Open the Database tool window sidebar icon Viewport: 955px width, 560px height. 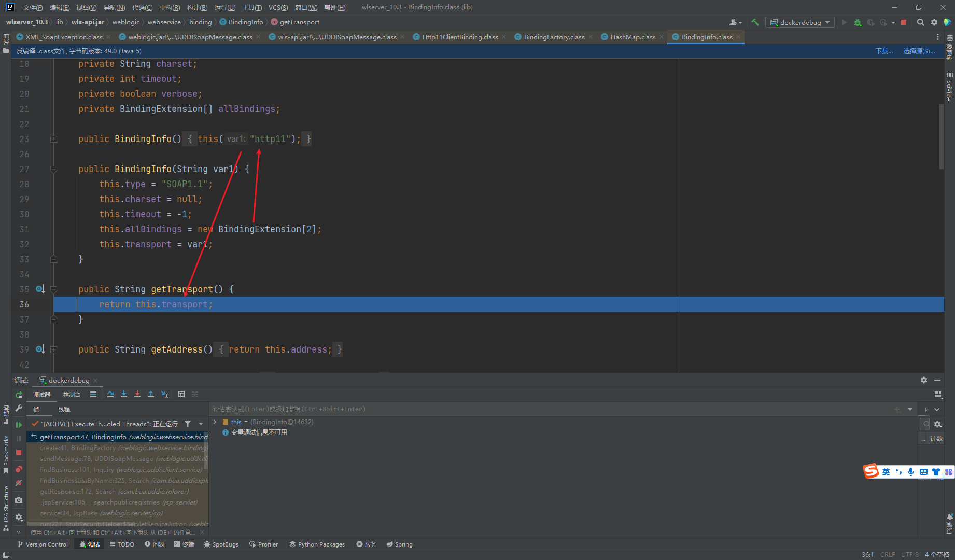pos(949,48)
